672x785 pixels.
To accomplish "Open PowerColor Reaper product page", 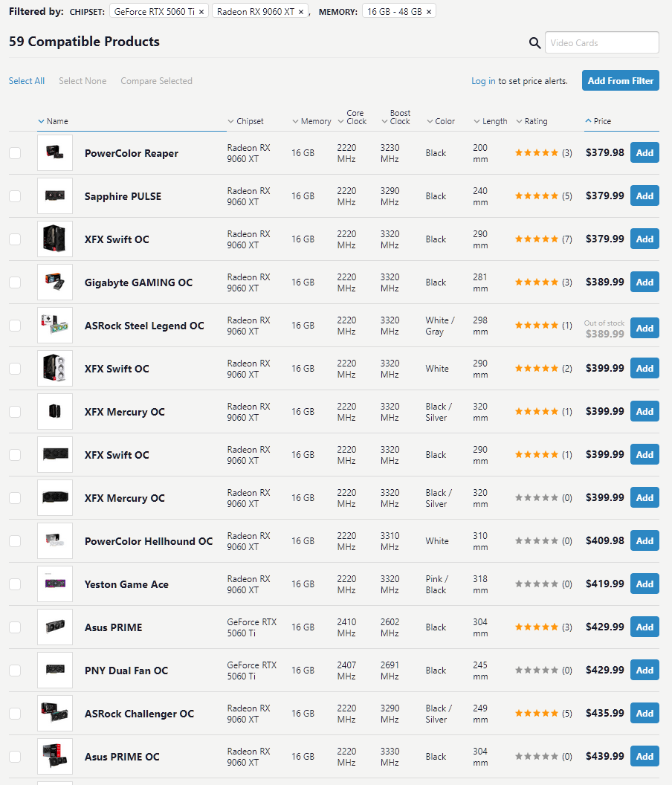I will tap(131, 153).
